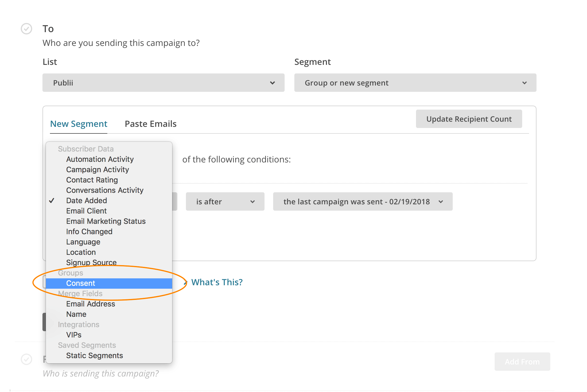
Task: Select Campaign Activity from the dropdown list
Action: tap(98, 169)
